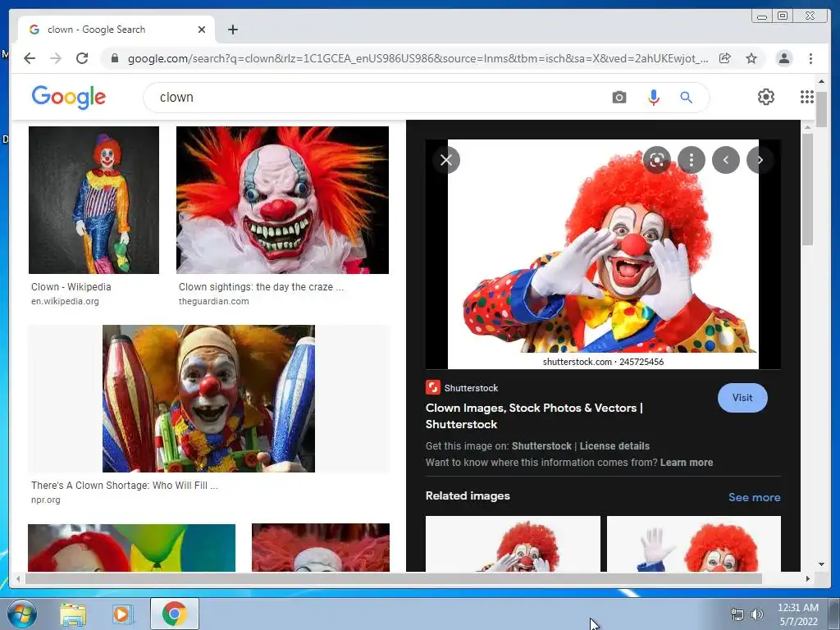Viewport: 840px width, 630px height.
Task: Click 'Clown - Wikipedia' result title
Action: click(71, 286)
